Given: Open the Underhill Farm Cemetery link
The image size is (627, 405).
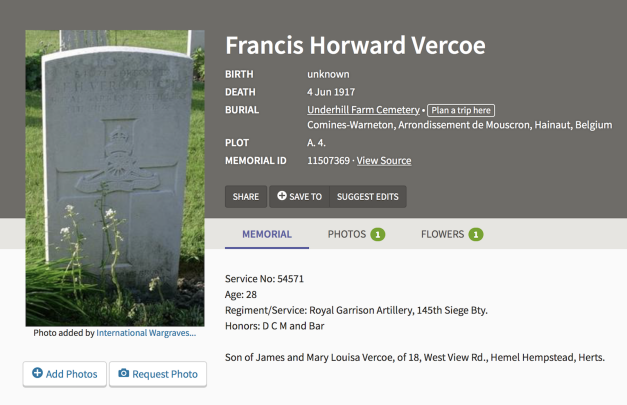Looking at the screenshot, I should pyautogui.click(x=363, y=109).
